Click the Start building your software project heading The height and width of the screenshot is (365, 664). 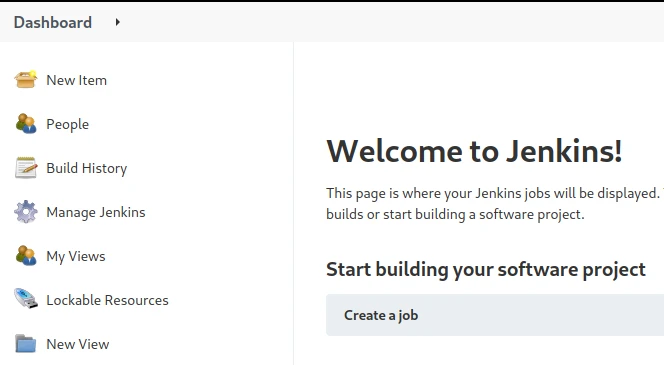click(x=486, y=270)
